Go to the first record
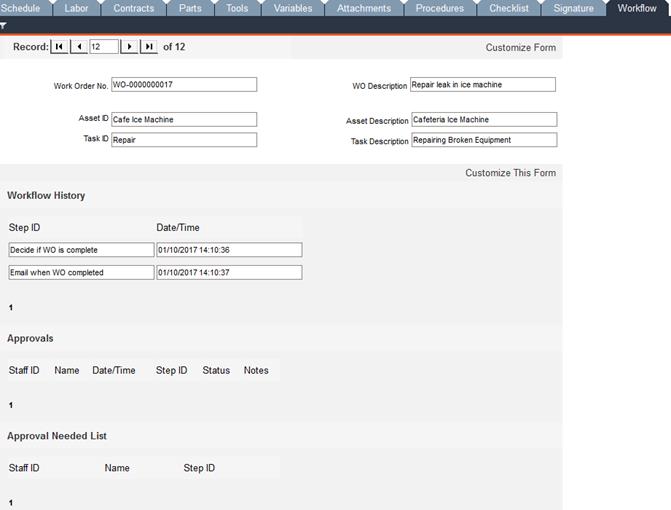The height and width of the screenshot is (510, 671). point(59,47)
